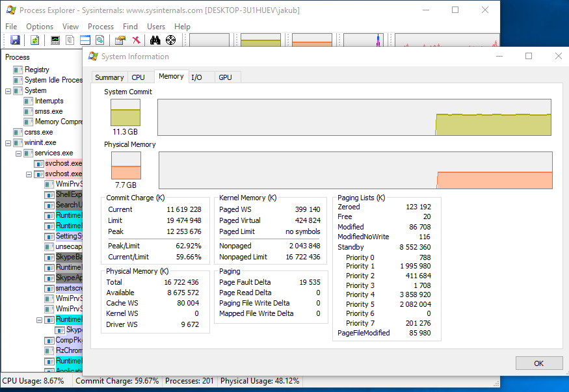Open System Information via toolbar graph icon
569x392 pixels.
pos(55,40)
